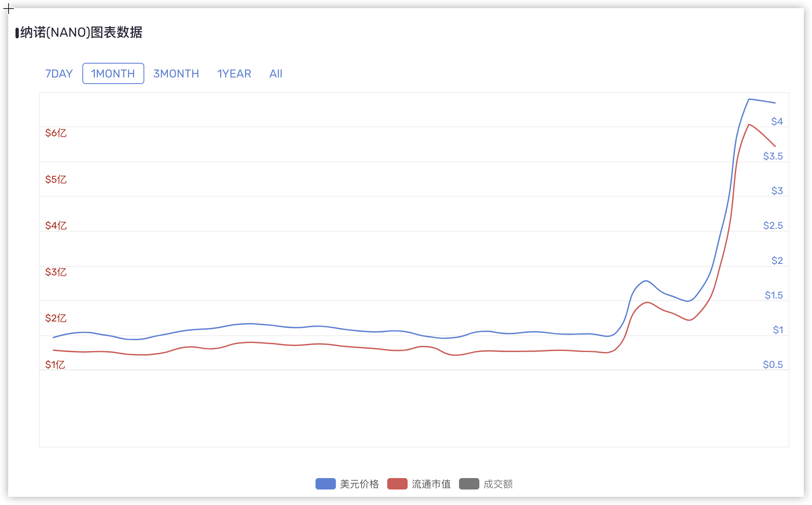This screenshot has width=812, height=505.
Task: Select the 7DAY time range tab
Action: pyautogui.click(x=59, y=74)
